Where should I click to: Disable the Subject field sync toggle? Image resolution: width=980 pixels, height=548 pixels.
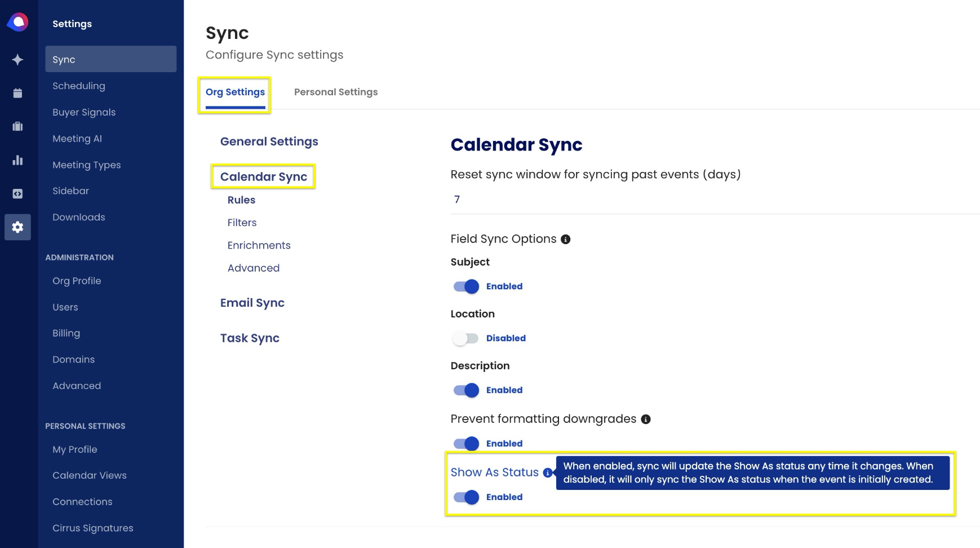[466, 286]
